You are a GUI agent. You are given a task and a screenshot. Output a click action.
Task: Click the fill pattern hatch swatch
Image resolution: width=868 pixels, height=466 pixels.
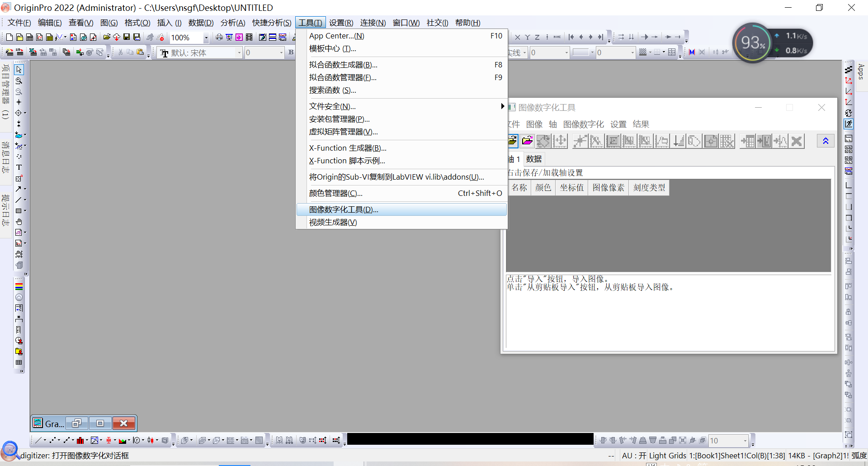coord(644,52)
